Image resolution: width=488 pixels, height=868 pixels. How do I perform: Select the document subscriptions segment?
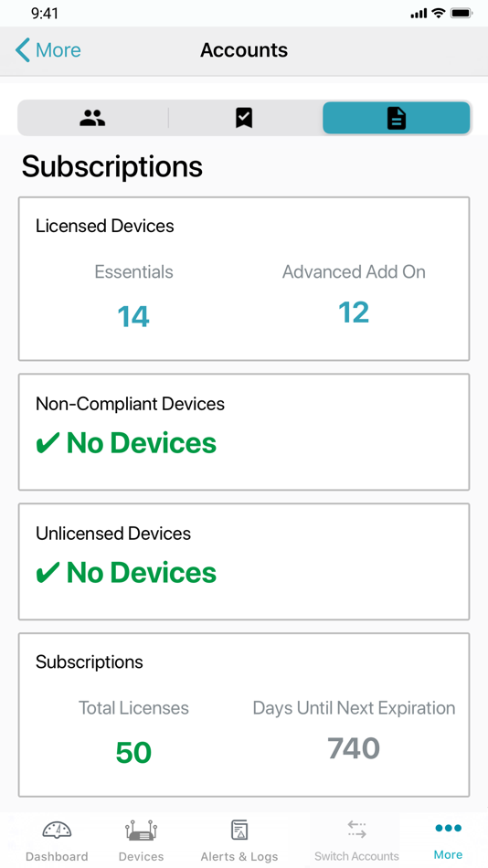[396, 118]
